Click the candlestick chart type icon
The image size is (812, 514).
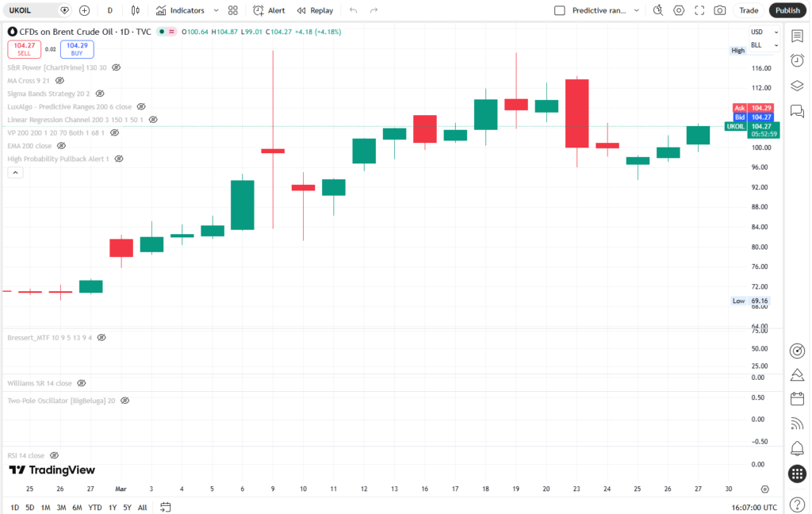pos(136,10)
